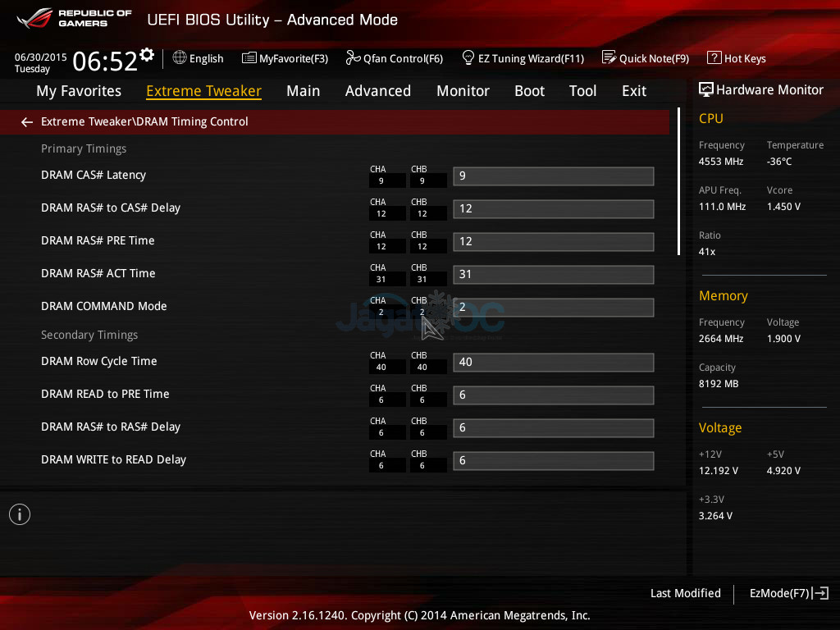Click DRAM COMMAND Mode value box
840x630 pixels.
click(x=553, y=308)
